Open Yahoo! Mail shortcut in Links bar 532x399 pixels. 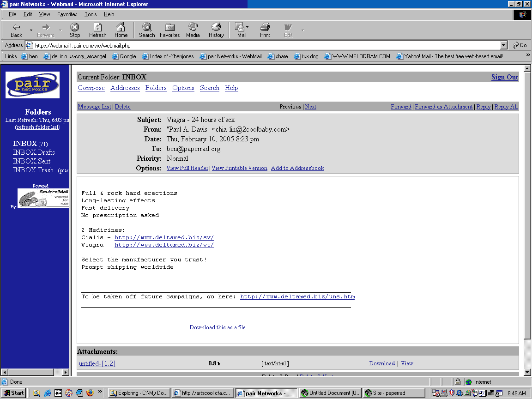tap(449, 56)
